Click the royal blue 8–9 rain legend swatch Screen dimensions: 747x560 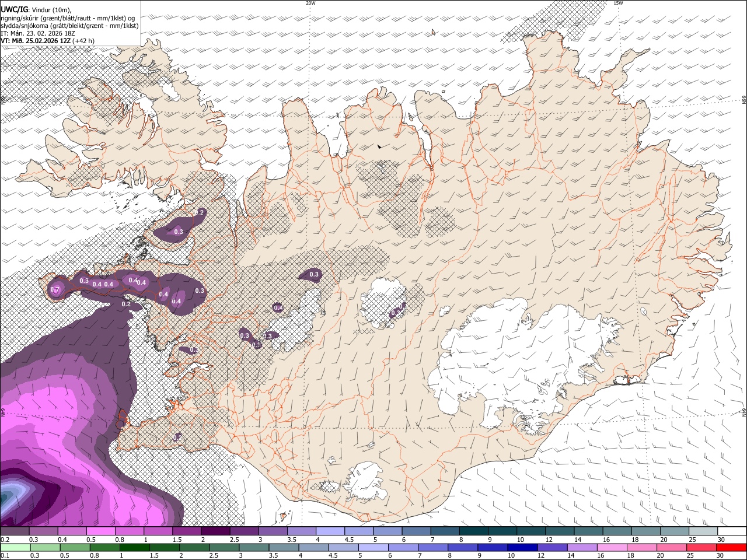[462, 547]
